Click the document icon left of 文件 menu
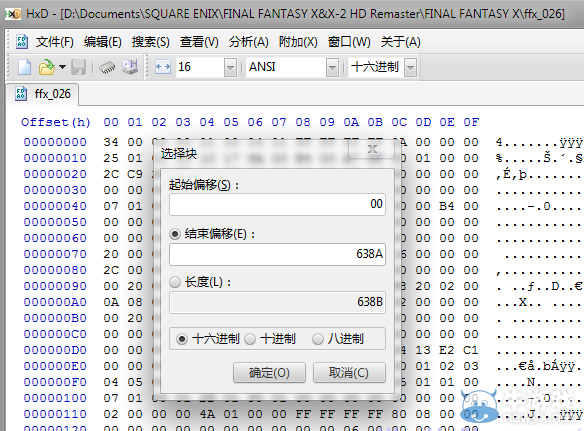The image size is (584, 431). click(x=22, y=42)
